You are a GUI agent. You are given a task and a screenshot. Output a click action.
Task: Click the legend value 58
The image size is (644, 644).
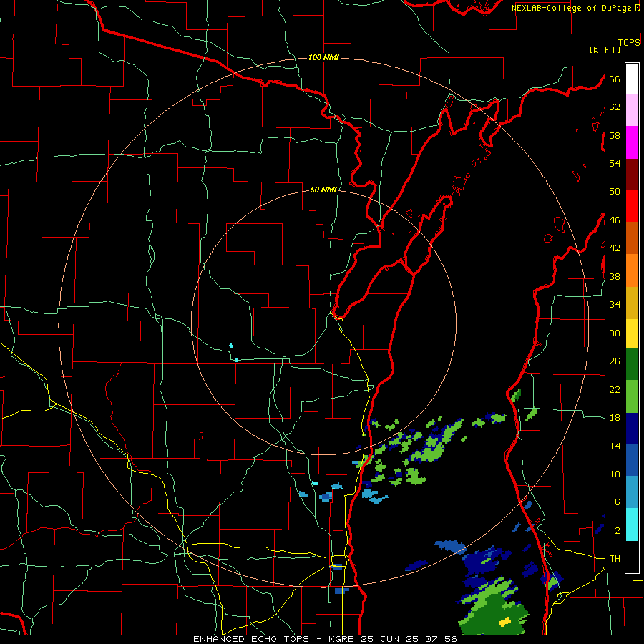[x=615, y=135]
